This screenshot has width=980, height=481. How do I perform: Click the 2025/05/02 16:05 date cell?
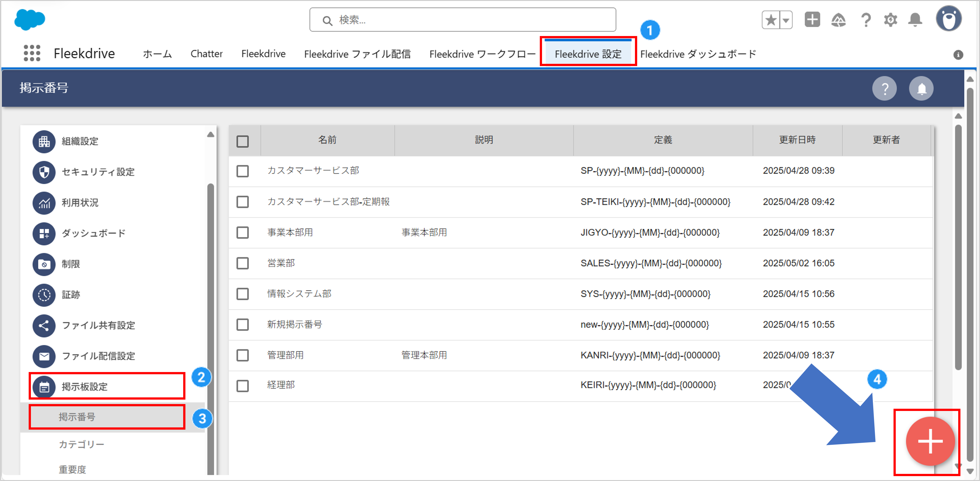(x=799, y=263)
